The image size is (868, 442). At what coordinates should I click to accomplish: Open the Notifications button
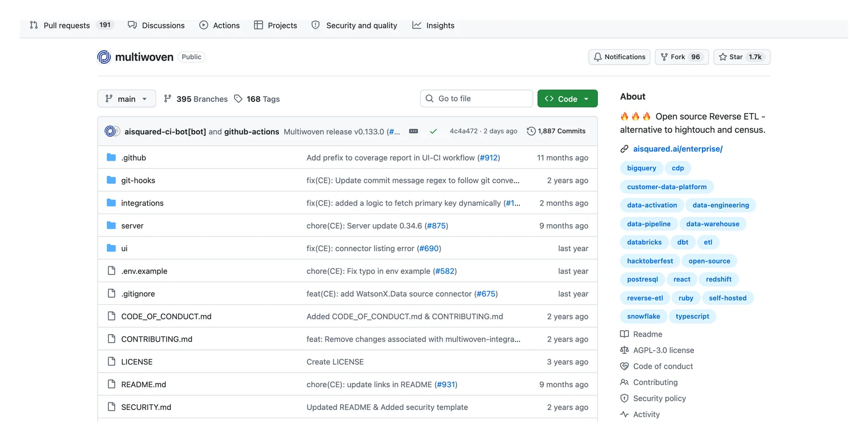tap(620, 57)
